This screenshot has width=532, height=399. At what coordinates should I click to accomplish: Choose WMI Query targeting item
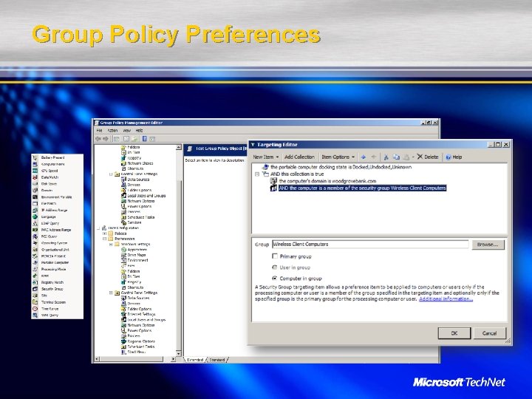point(50,316)
